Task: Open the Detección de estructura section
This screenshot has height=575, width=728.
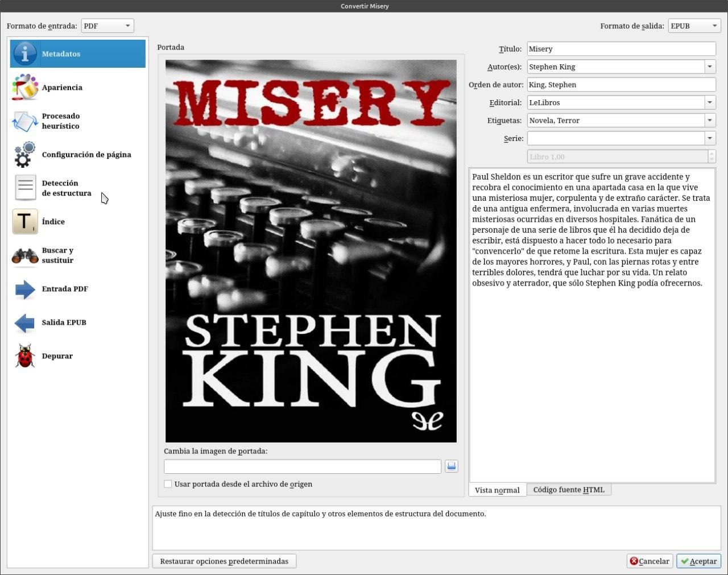Action: pyautogui.click(x=78, y=188)
